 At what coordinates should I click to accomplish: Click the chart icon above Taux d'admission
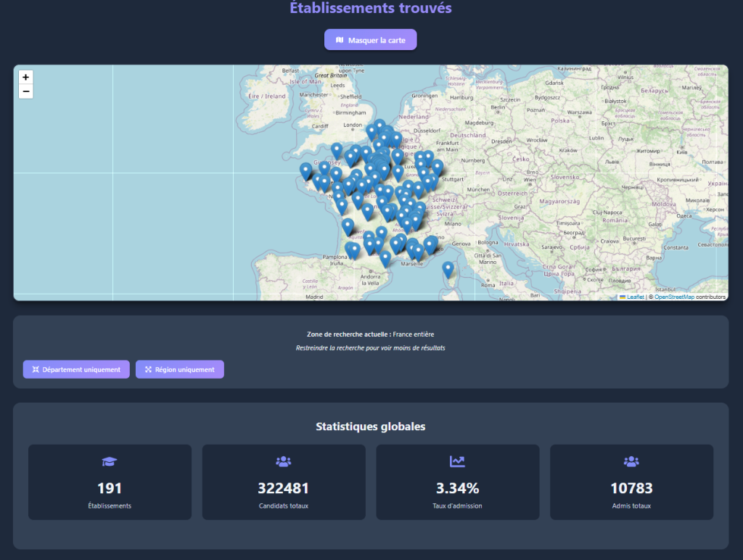tap(457, 461)
